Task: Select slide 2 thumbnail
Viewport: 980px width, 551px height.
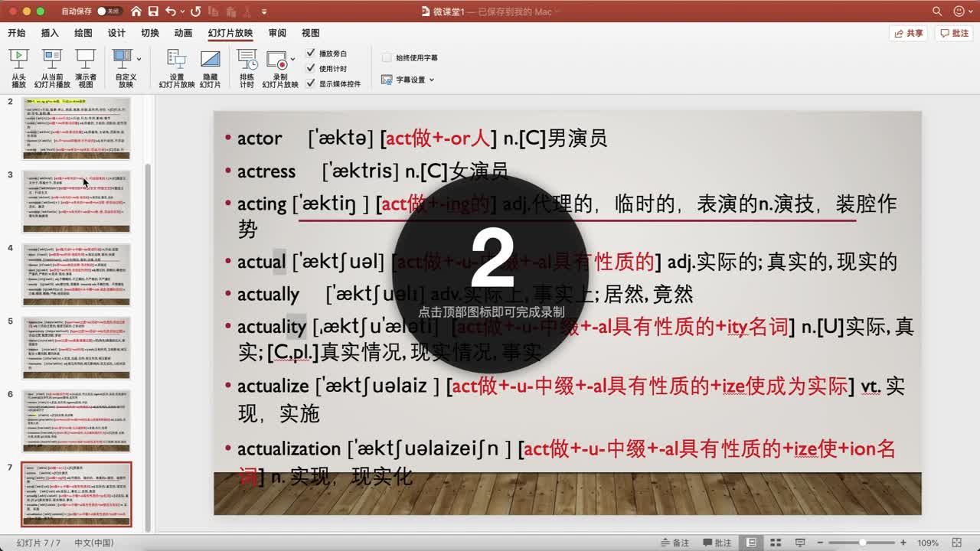Action: coord(77,128)
